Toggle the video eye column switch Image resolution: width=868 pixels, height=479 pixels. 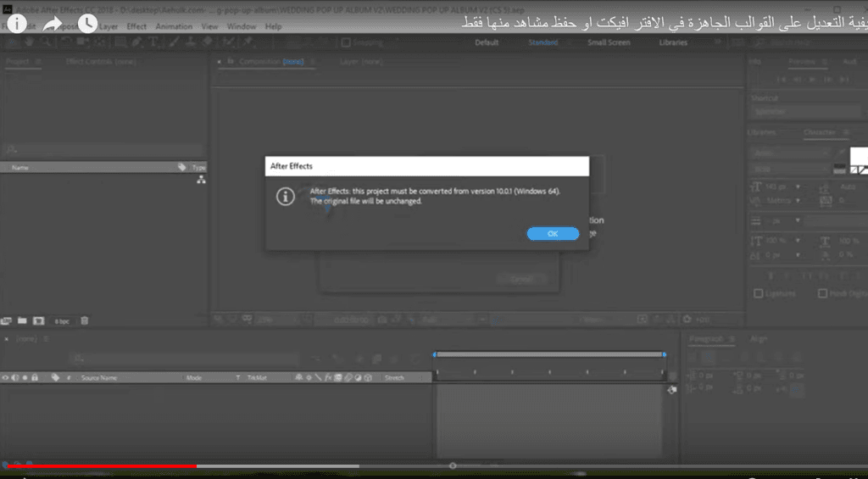tap(5, 377)
